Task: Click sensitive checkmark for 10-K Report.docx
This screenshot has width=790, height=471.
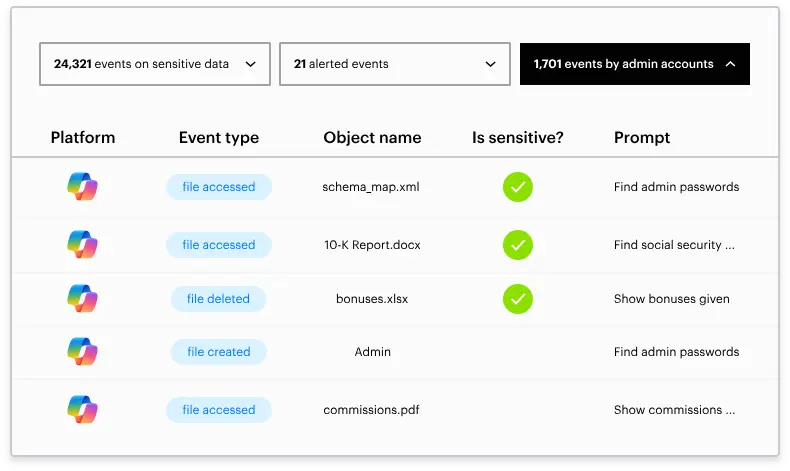Action: [x=518, y=245]
